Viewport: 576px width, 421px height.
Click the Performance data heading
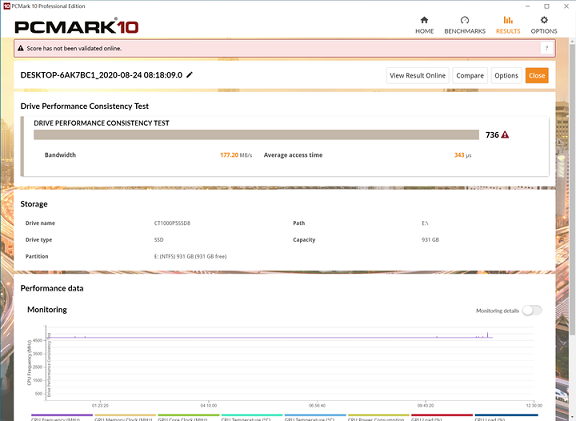point(52,288)
